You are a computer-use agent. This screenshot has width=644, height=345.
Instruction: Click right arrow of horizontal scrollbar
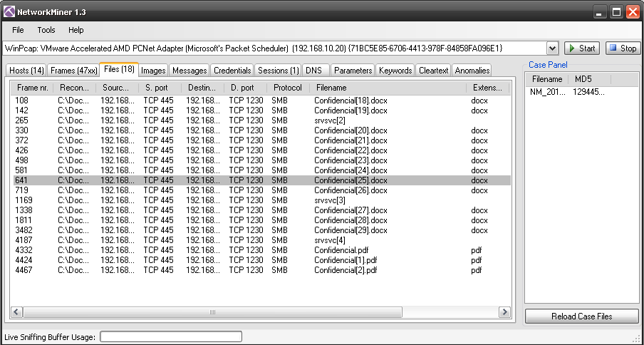point(505,312)
